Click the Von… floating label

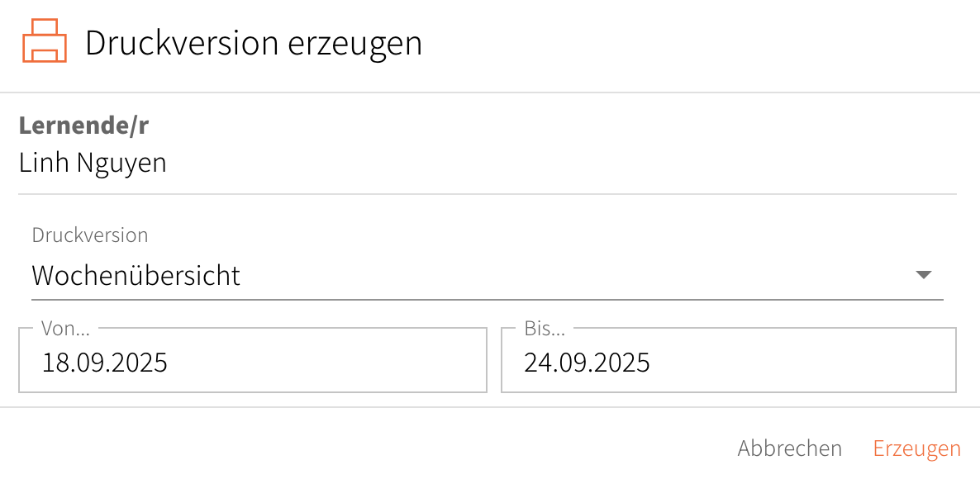click(66, 329)
